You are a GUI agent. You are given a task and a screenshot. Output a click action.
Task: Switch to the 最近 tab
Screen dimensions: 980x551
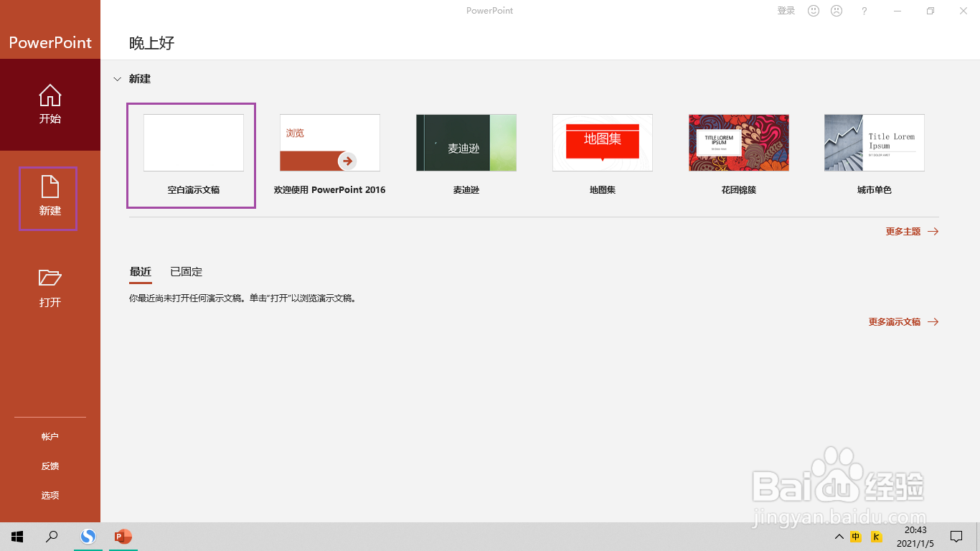[x=141, y=272]
